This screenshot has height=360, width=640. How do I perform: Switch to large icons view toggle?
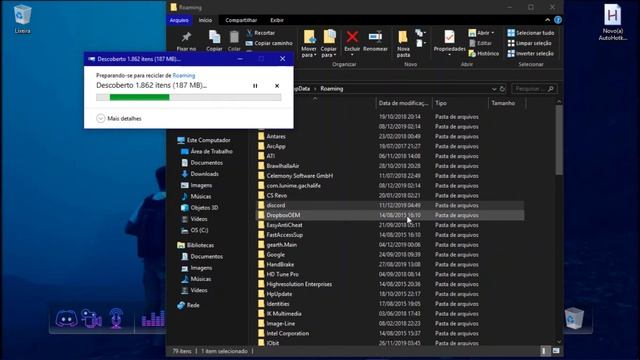(x=556, y=351)
